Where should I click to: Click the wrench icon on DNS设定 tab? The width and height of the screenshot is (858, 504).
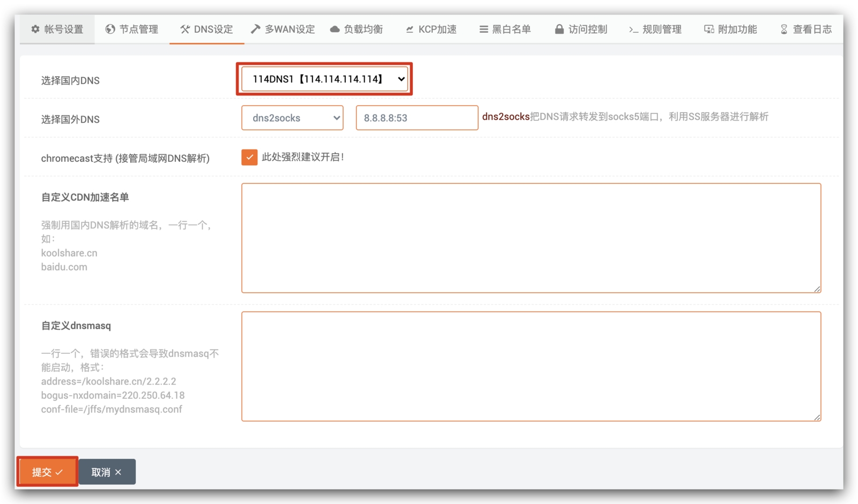coord(185,29)
